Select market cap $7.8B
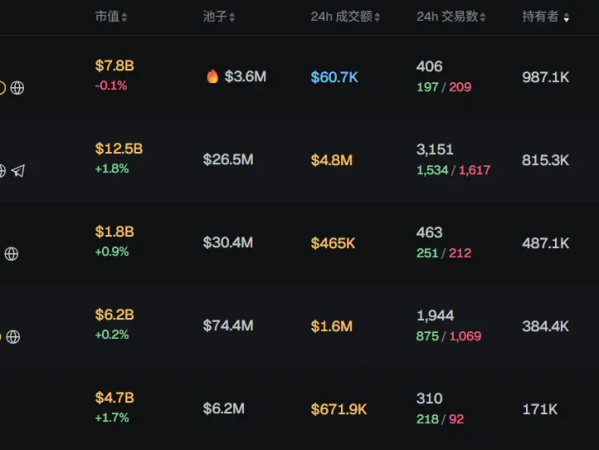Image resolution: width=599 pixels, height=450 pixels. point(115,66)
